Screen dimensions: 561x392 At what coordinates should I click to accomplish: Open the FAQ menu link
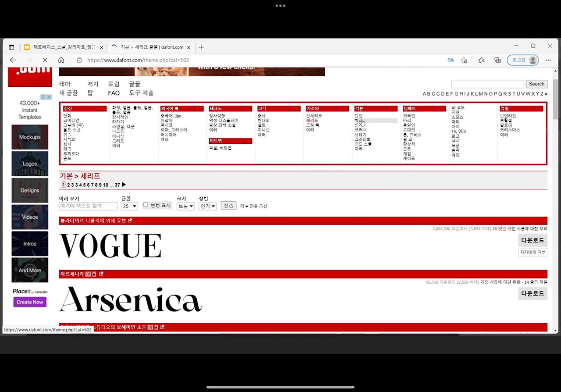pos(114,93)
